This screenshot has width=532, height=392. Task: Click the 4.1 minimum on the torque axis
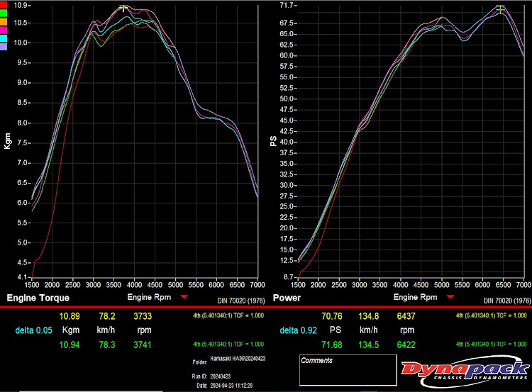[22, 277]
